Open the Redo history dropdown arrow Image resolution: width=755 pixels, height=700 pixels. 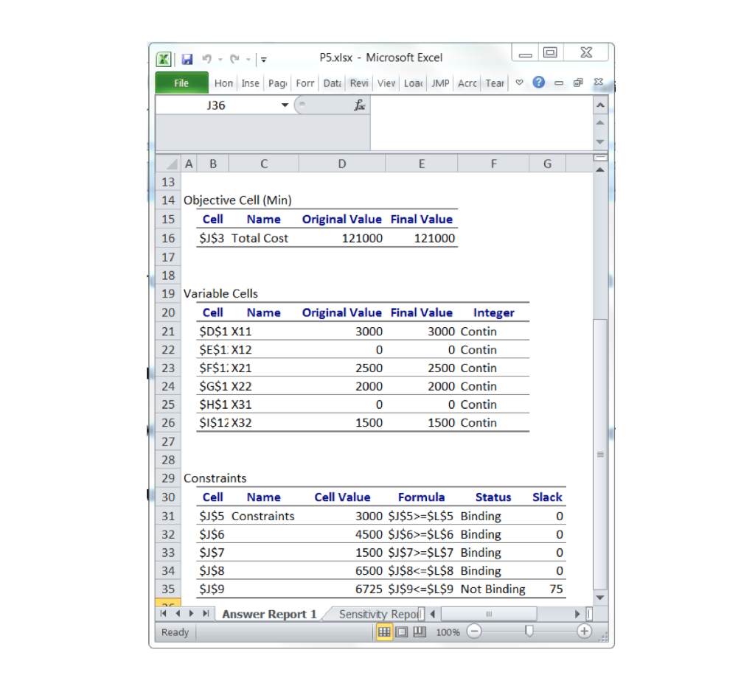(248, 60)
